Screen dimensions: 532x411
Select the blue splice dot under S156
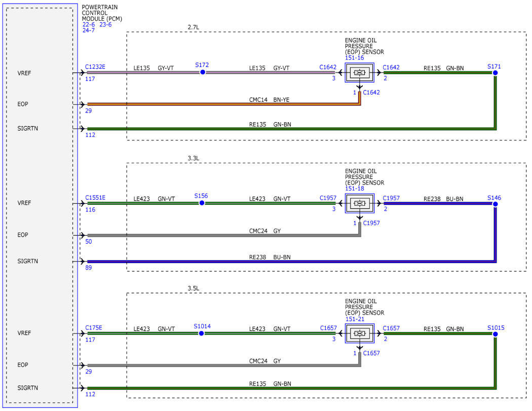tap(202, 203)
